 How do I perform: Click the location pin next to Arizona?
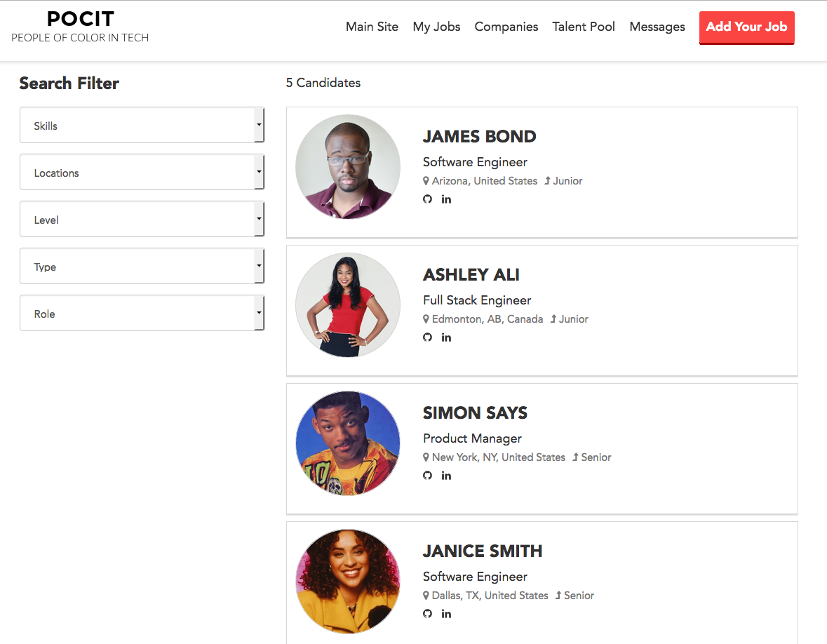426,180
